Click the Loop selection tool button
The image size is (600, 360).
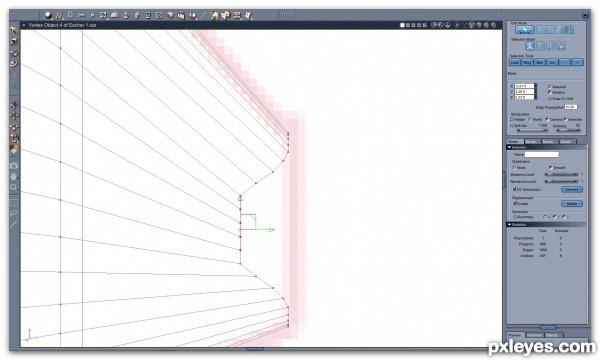click(x=515, y=62)
